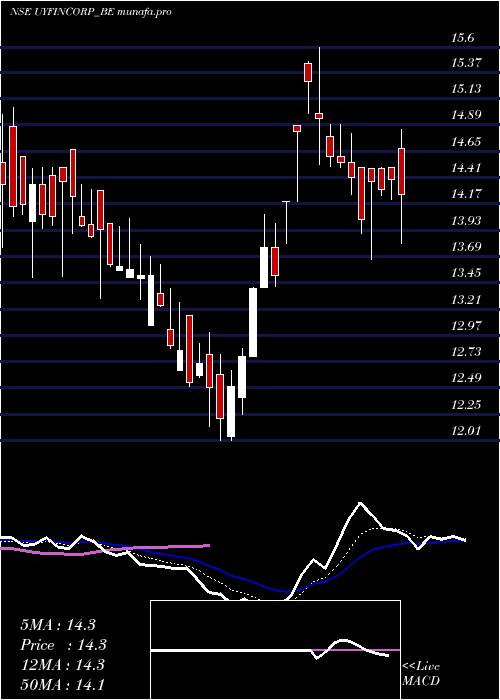
Task: Select the 13.93 price axis label
Action: (466, 221)
